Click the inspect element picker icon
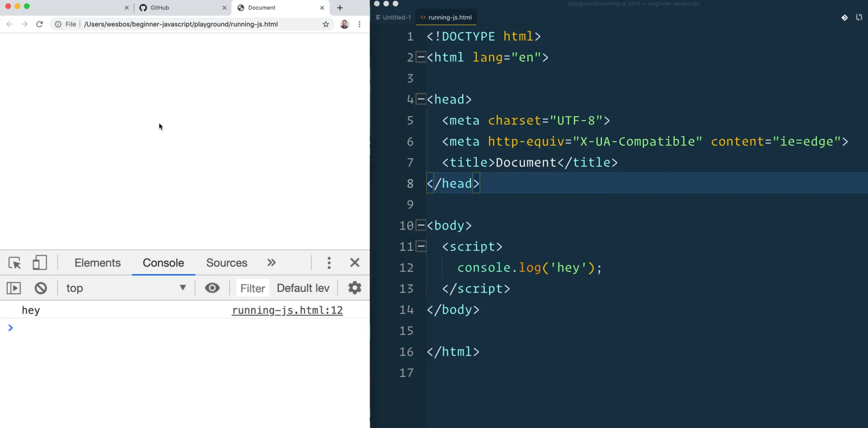The image size is (868, 428). [x=15, y=263]
